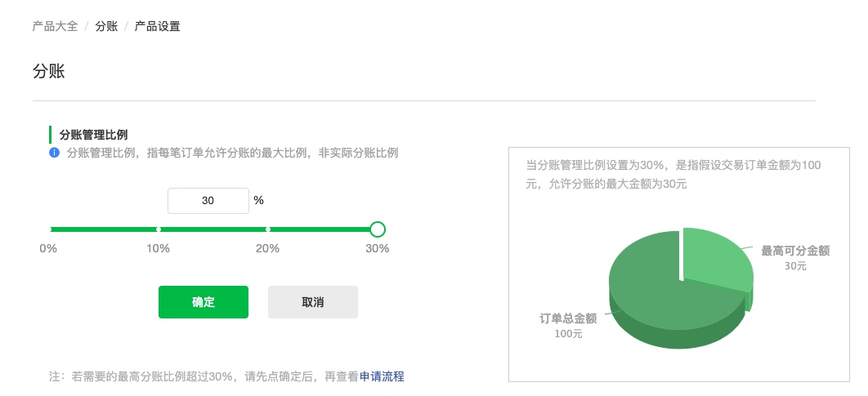
Task: Set slider to the 20% tick mark
Action: [268, 229]
